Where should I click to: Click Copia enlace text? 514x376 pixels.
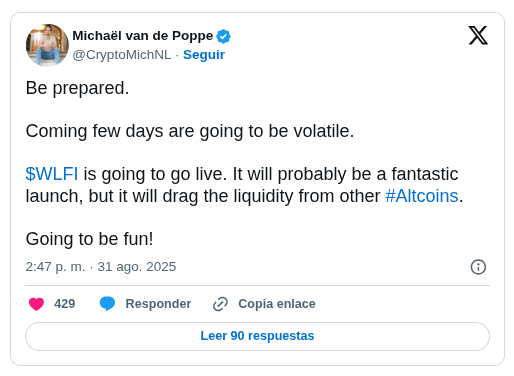pyautogui.click(x=277, y=304)
